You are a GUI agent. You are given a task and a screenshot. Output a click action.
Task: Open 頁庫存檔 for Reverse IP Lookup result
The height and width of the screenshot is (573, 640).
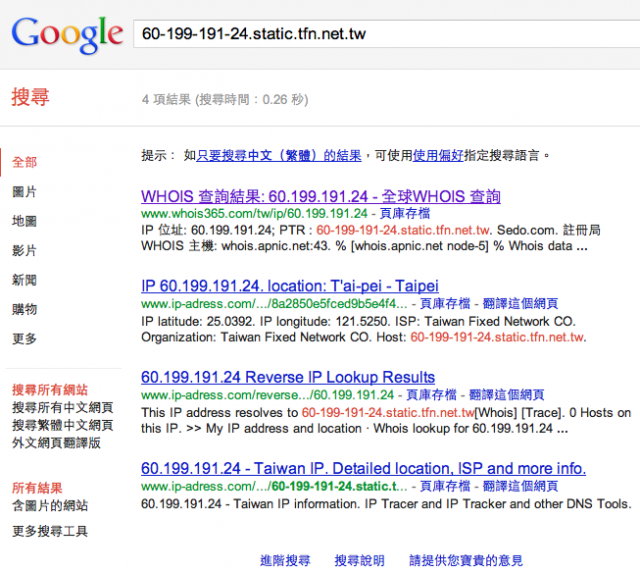431,395
